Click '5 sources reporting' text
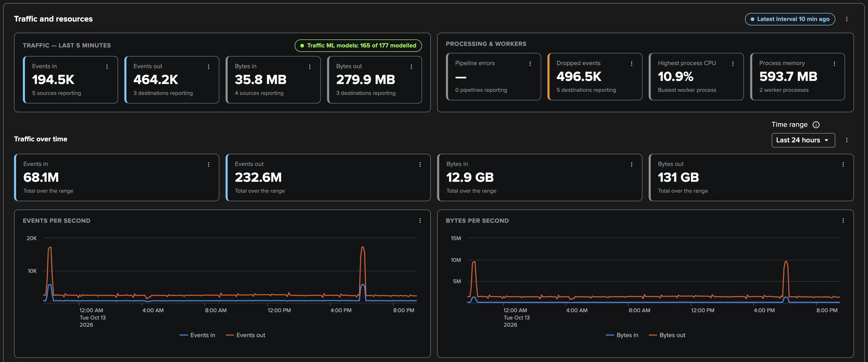868x362 pixels. click(x=57, y=93)
